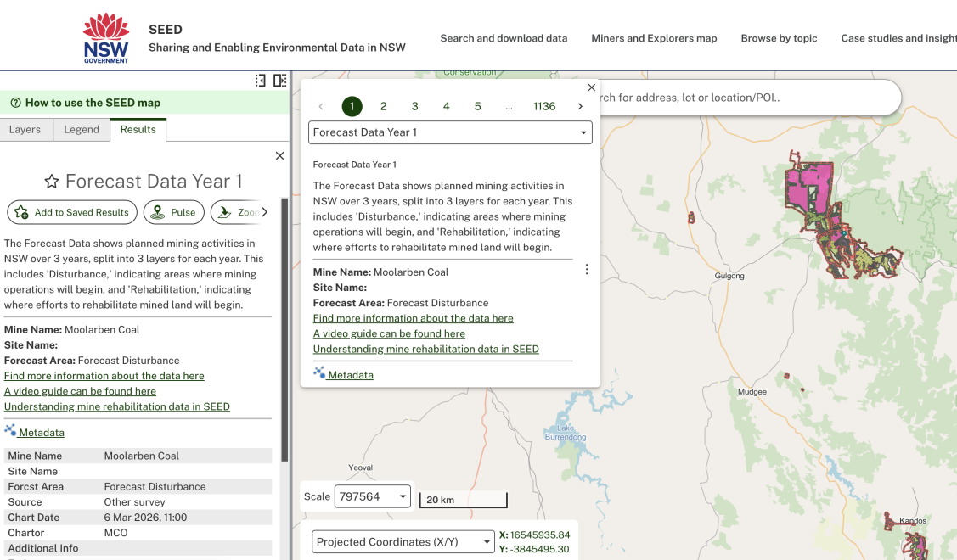Viewport: 957px width, 560px height.
Task: Toggle the split panel layout icon
Action: click(x=279, y=81)
